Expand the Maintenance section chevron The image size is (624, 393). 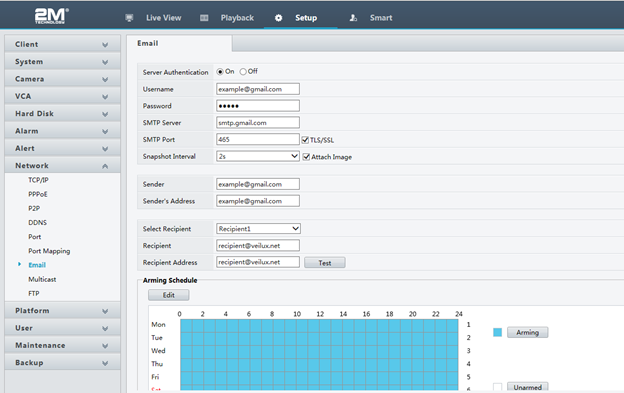coord(105,346)
